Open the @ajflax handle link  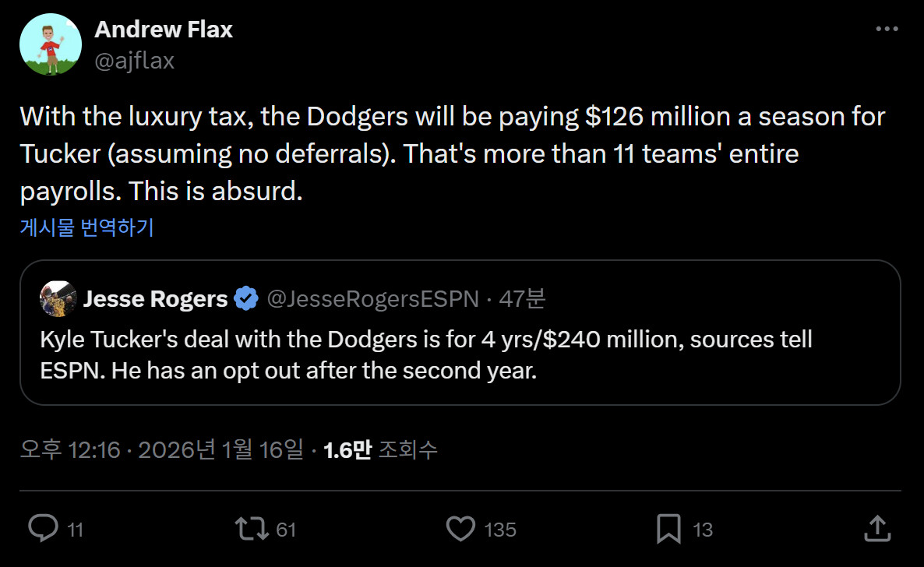coord(134,61)
